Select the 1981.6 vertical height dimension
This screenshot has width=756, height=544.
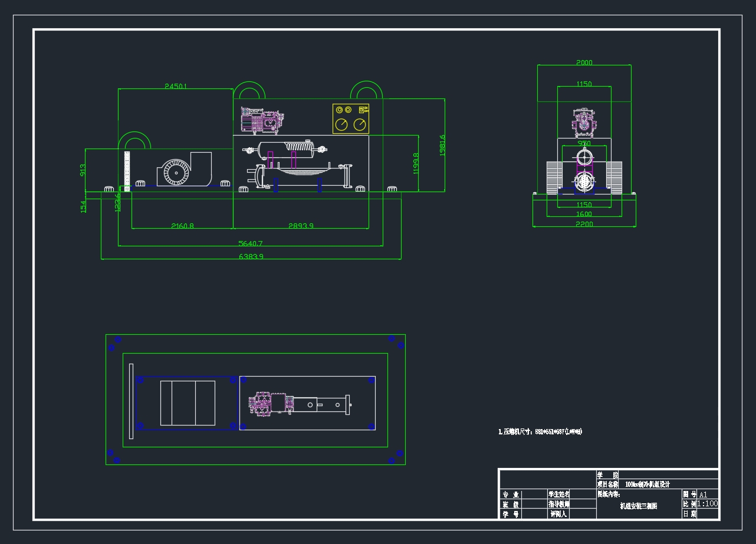point(442,144)
